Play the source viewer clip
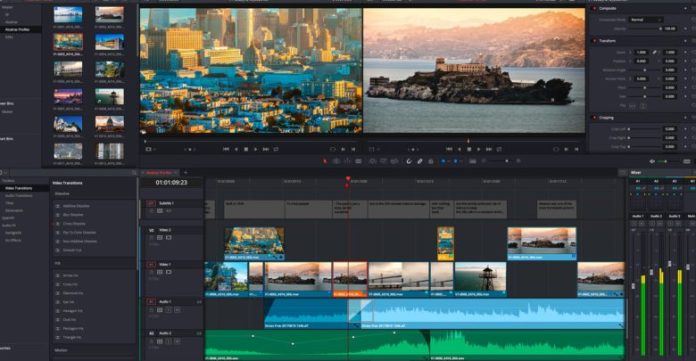This screenshot has width=696, height=361. point(256,150)
